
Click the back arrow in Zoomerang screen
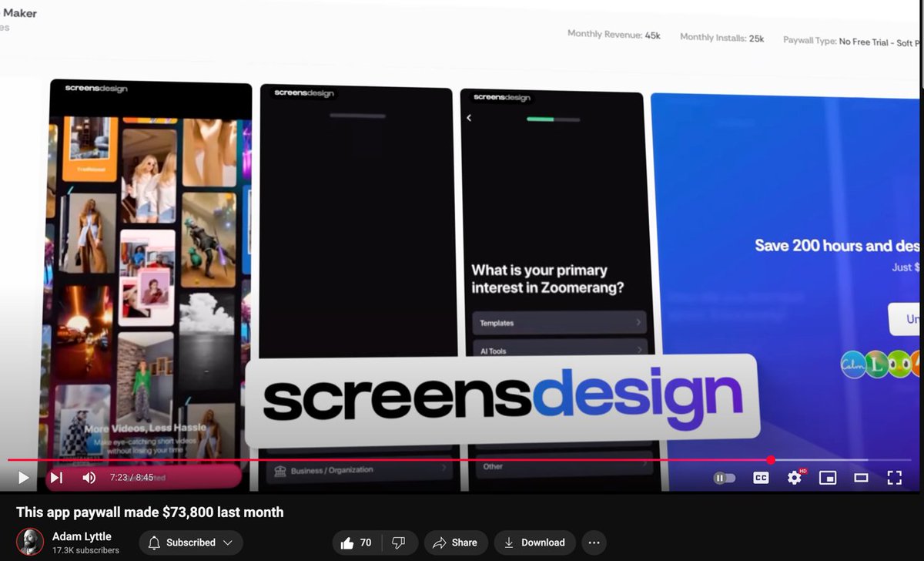469,118
